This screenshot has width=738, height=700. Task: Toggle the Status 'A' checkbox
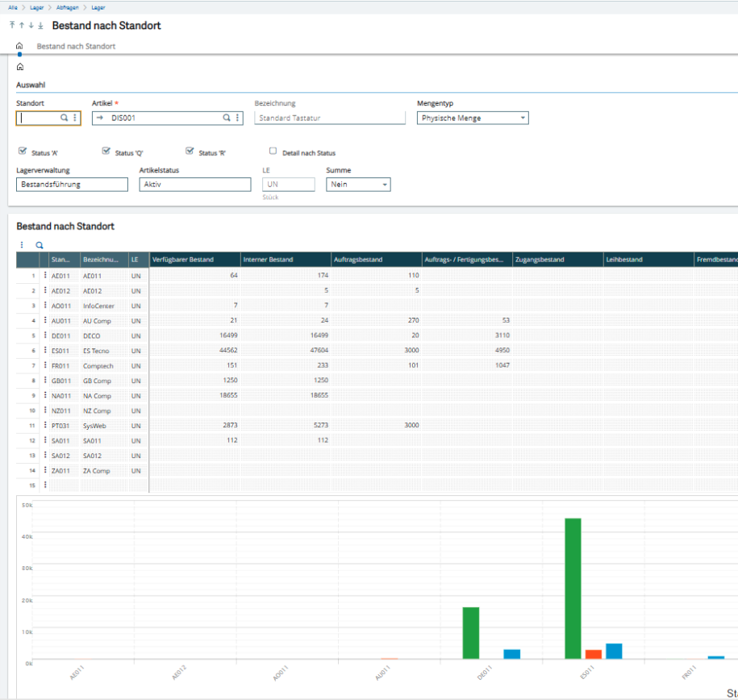coord(22,151)
